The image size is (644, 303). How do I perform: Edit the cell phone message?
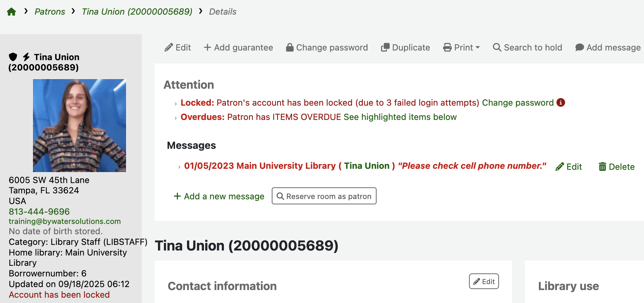(x=568, y=167)
